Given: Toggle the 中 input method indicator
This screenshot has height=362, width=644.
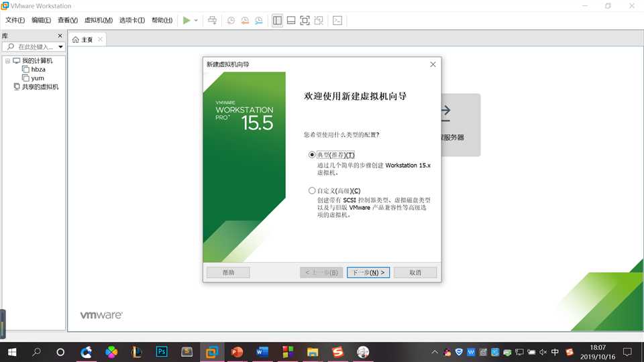Looking at the screenshot, I should pos(555,352).
